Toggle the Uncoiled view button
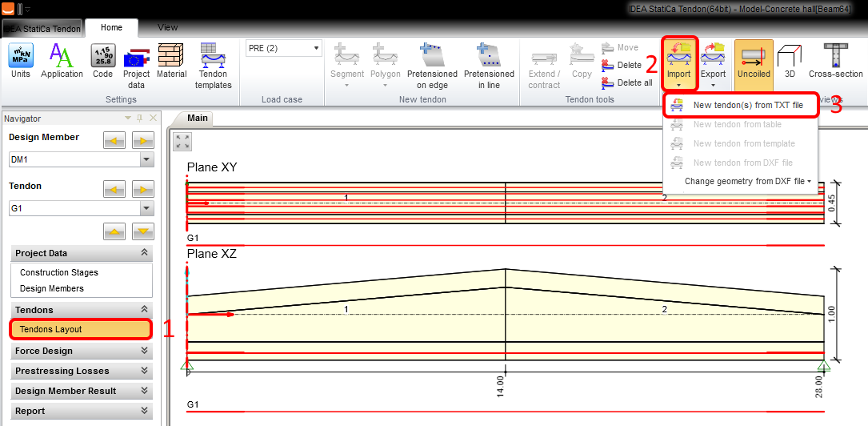 point(754,62)
